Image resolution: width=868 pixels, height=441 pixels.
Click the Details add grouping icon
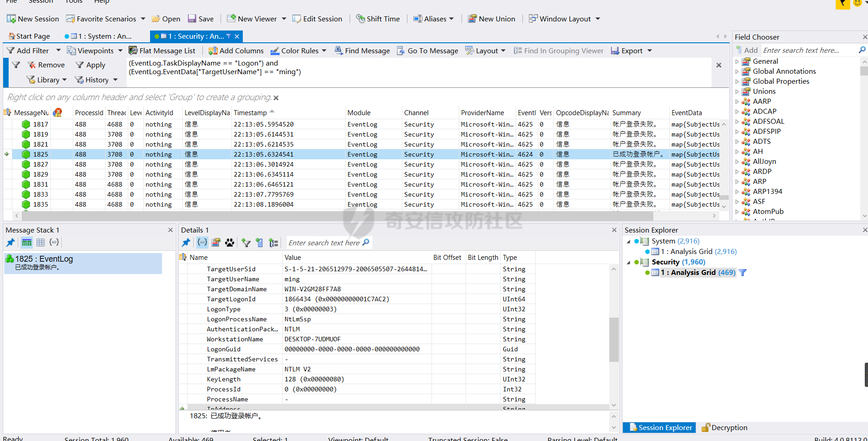[273, 243]
